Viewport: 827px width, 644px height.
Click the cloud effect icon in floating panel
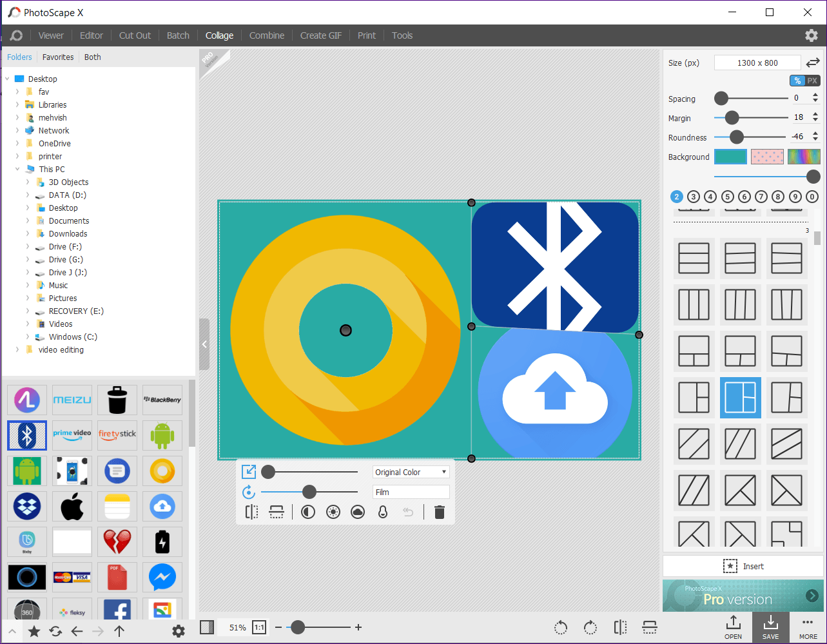pyautogui.click(x=358, y=512)
